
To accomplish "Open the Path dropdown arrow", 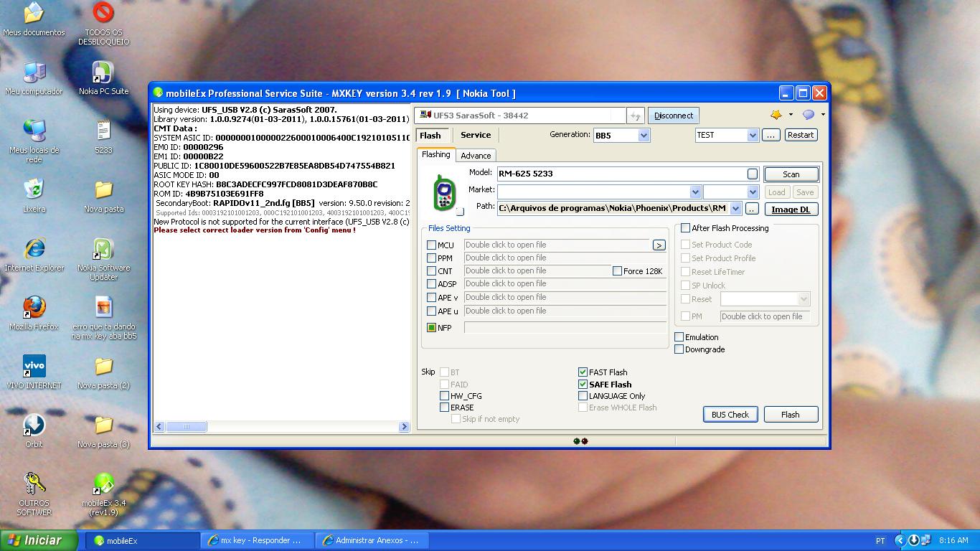I will (735, 209).
